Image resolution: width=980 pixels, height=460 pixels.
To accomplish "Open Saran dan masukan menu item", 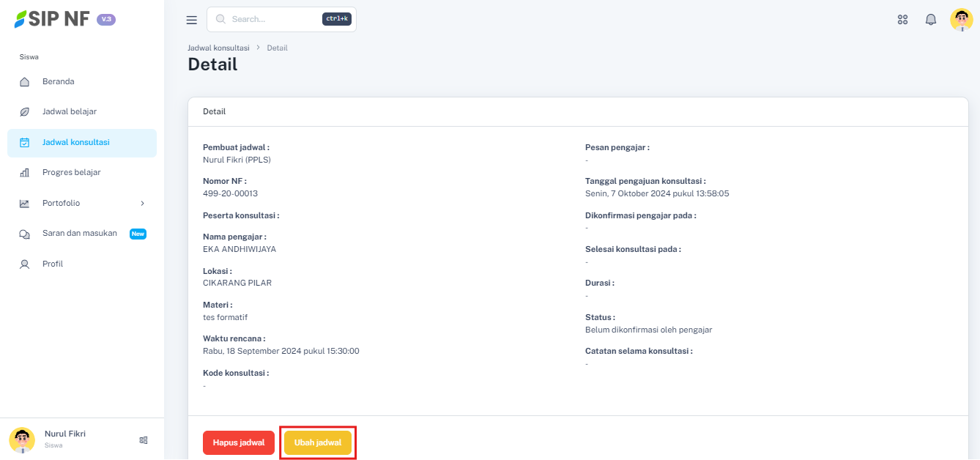I will click(79, 234).
